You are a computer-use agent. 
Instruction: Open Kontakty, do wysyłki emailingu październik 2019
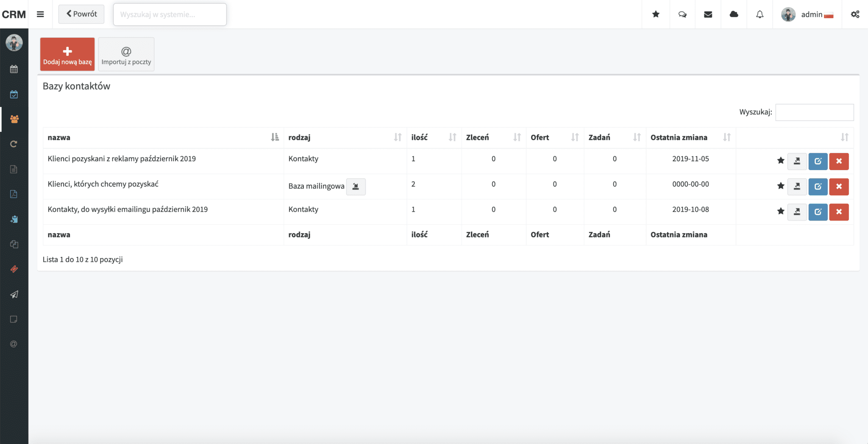click(x=128, y=209)
